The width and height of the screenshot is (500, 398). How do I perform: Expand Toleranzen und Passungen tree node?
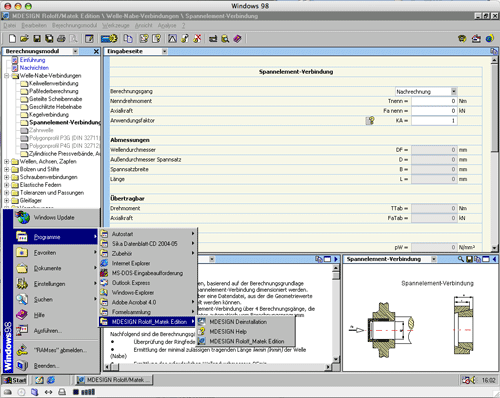point(6,193)
